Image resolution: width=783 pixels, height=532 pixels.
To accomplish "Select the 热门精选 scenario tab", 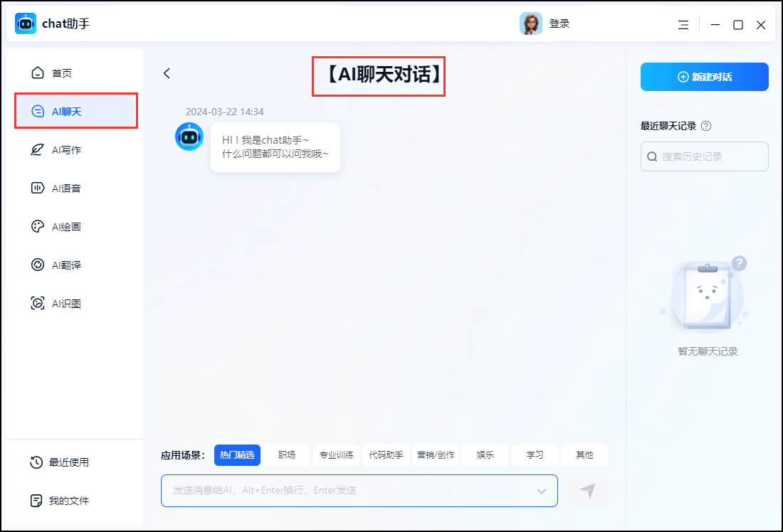I will pos(237,455).
